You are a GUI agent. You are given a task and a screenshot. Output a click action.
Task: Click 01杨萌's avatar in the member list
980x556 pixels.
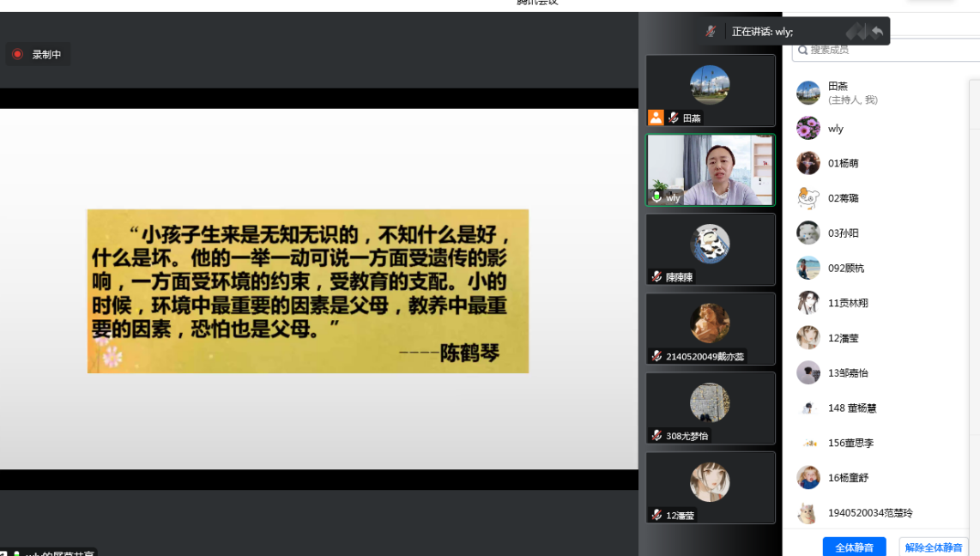tap(808, 163)
